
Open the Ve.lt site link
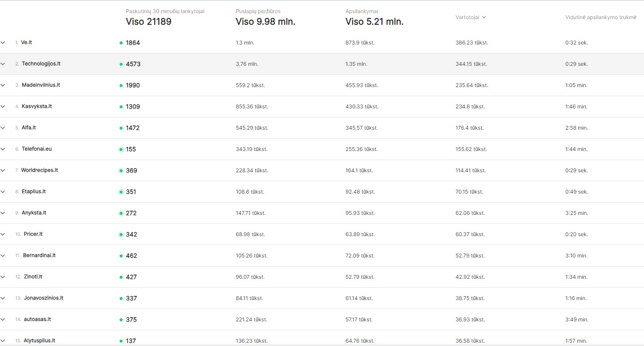(27, 42)
